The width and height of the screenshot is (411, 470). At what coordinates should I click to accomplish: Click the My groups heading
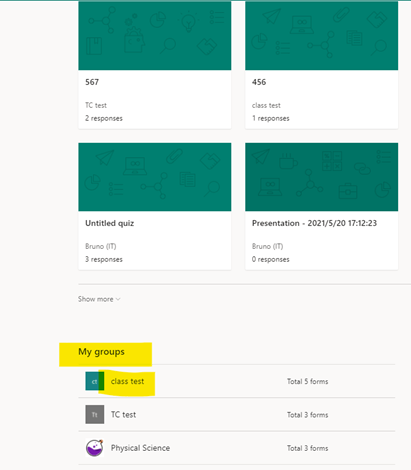101,352
